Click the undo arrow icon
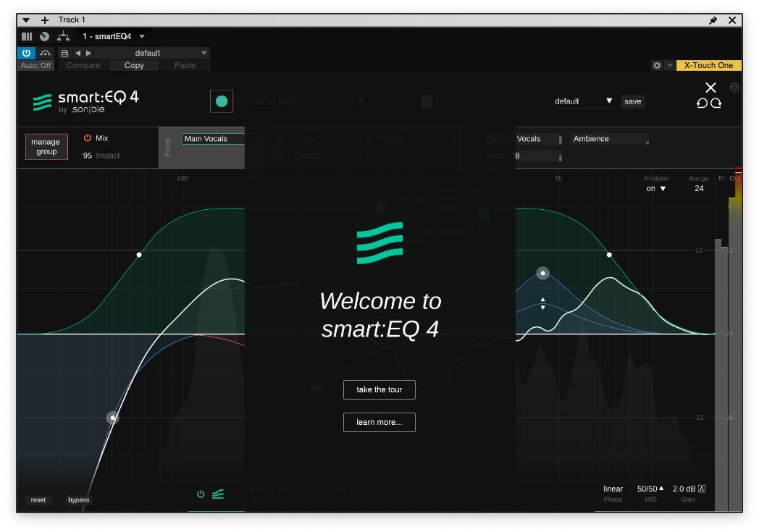The width and height of the screenshot is (759, 532). 702,103
